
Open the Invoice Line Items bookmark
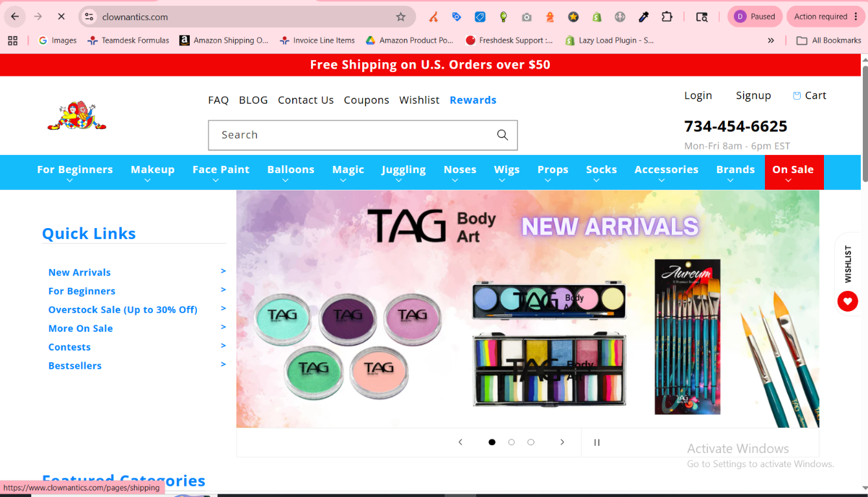click(317, 40)
